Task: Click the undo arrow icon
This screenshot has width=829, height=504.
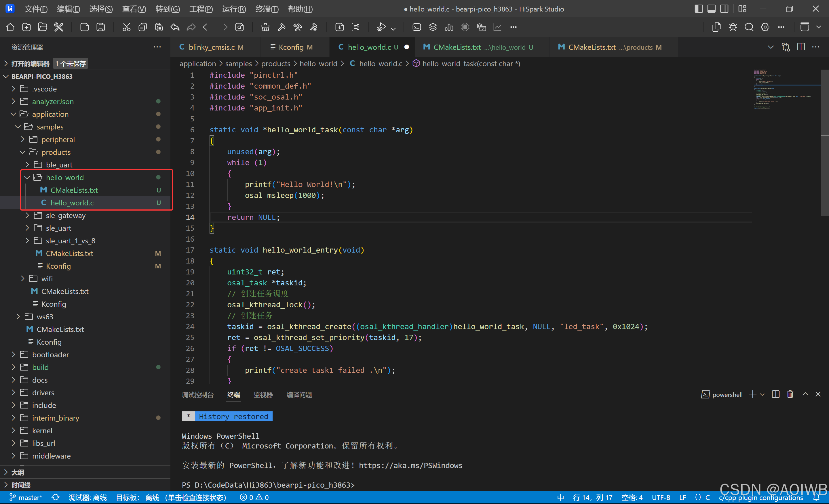Action: [x=175, y=27]
